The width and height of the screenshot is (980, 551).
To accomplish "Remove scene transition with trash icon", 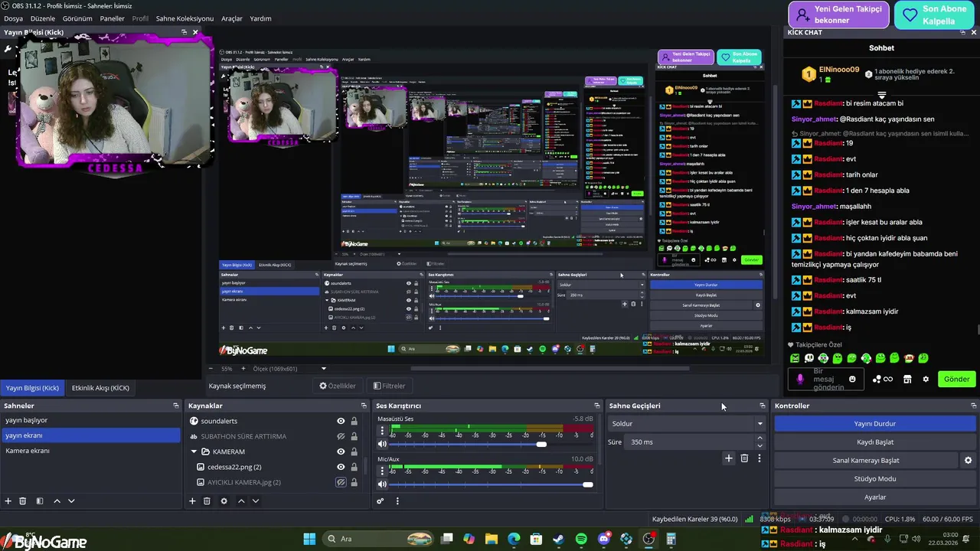I will (x=744, y=458).
